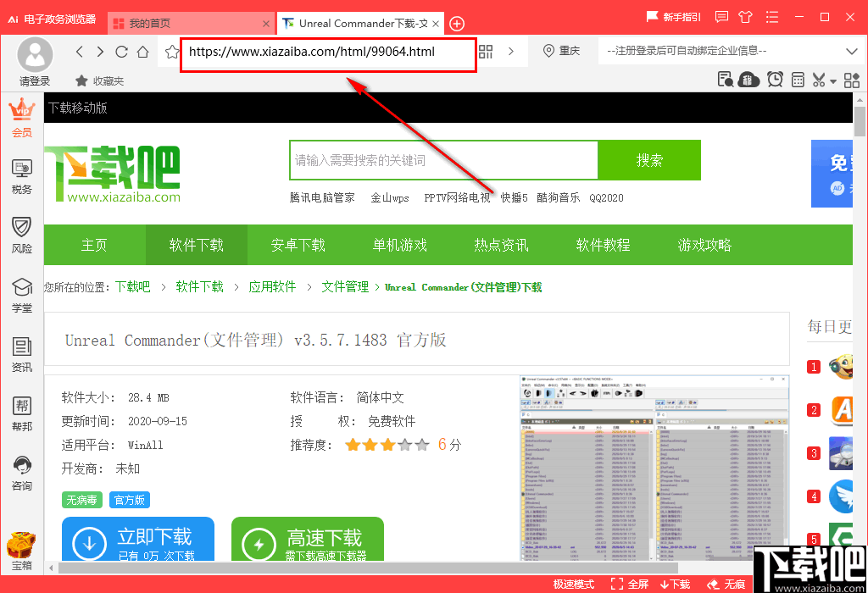Image resolution: width=868 pixels, height=593 pixels.
Task: Open the alarm clock reminder tool
Action: pyautogui.click(x=774, y=79)
